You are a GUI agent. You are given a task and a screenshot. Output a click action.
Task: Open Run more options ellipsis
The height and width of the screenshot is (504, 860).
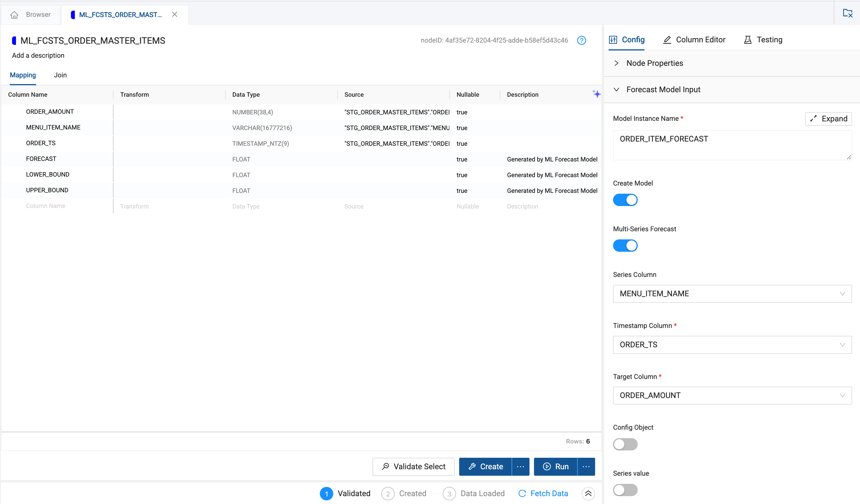[x=586, y=466]
